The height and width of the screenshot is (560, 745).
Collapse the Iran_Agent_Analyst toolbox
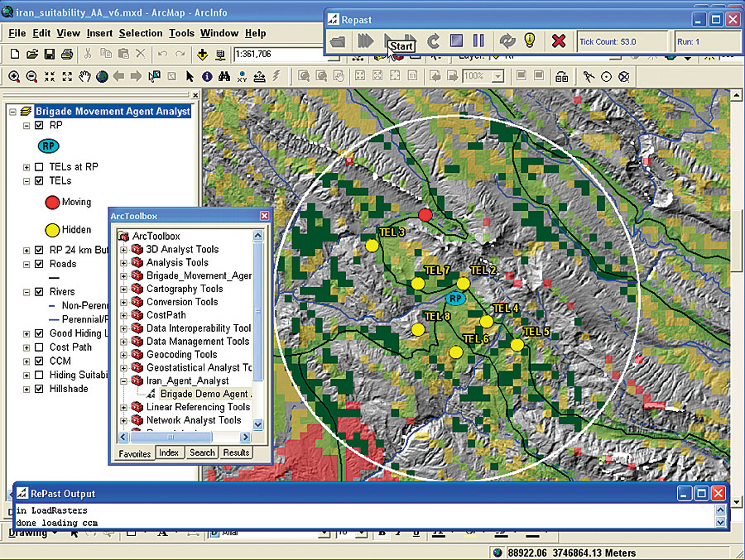pyautogui.click(x=123, y=381)
